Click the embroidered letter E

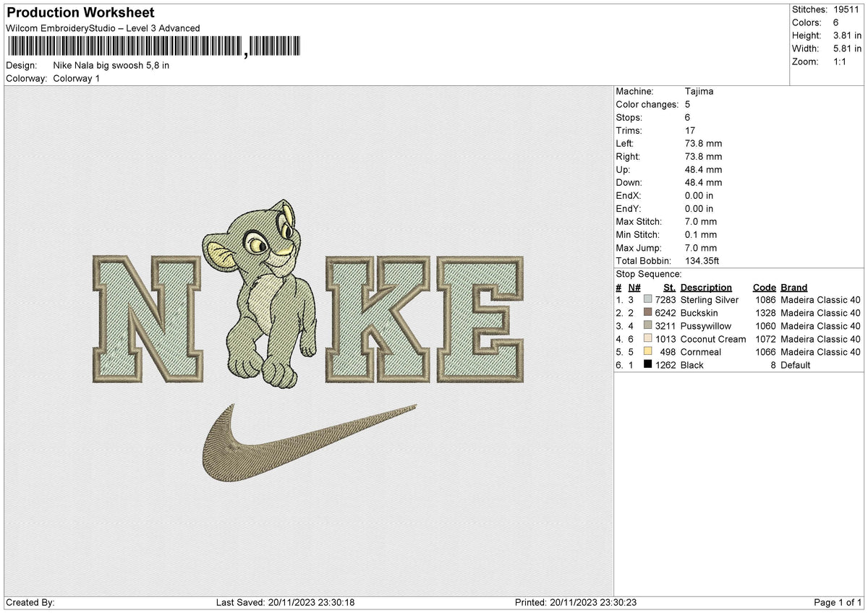(480, 319)
